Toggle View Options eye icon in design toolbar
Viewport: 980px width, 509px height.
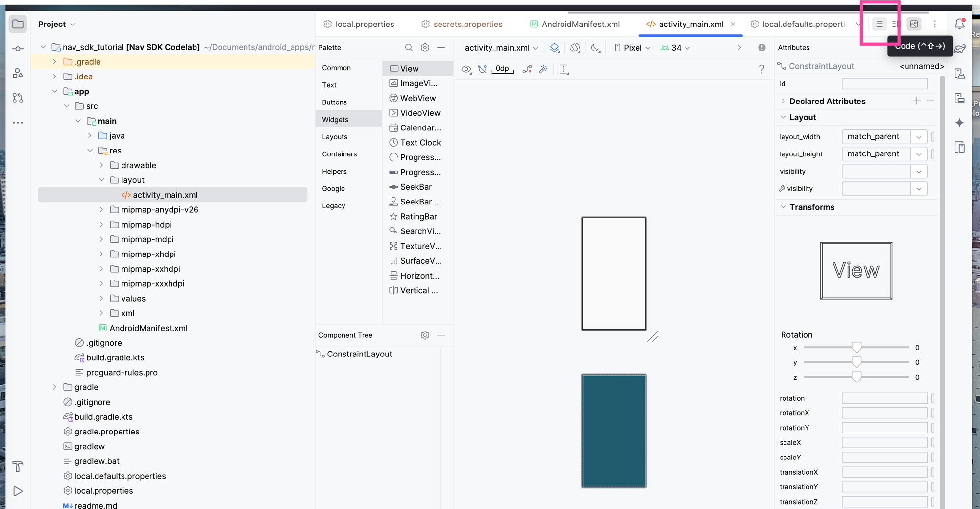pyautogui.click(x=466, y=69)
